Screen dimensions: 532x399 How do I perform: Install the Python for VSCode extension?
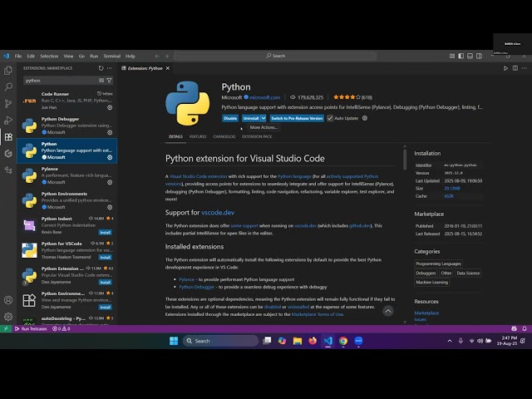(106, 257)
